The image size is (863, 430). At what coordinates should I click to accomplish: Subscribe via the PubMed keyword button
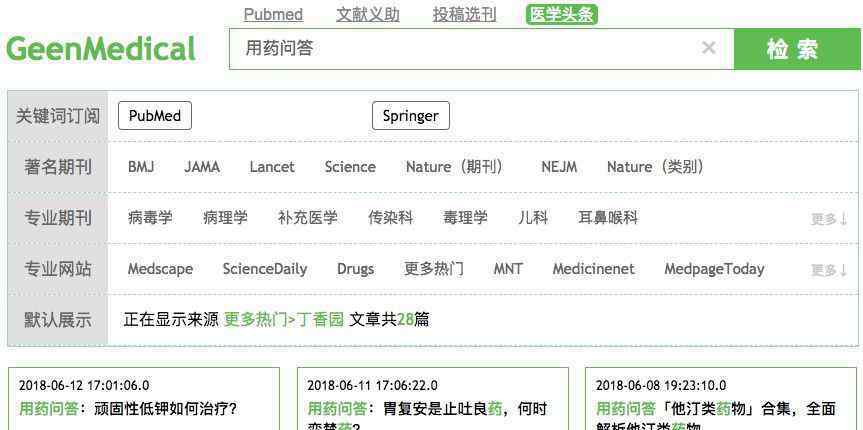coord(155,116)
